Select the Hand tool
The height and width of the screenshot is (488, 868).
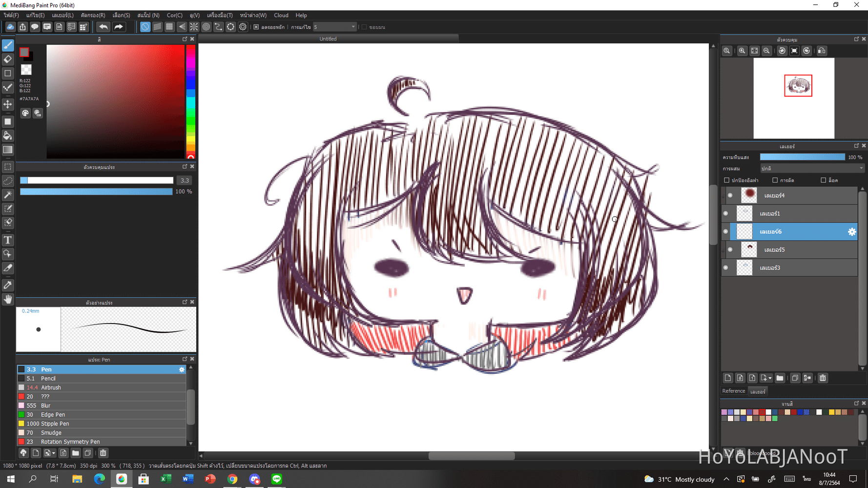pyautogui.click(x=8, y=299)
